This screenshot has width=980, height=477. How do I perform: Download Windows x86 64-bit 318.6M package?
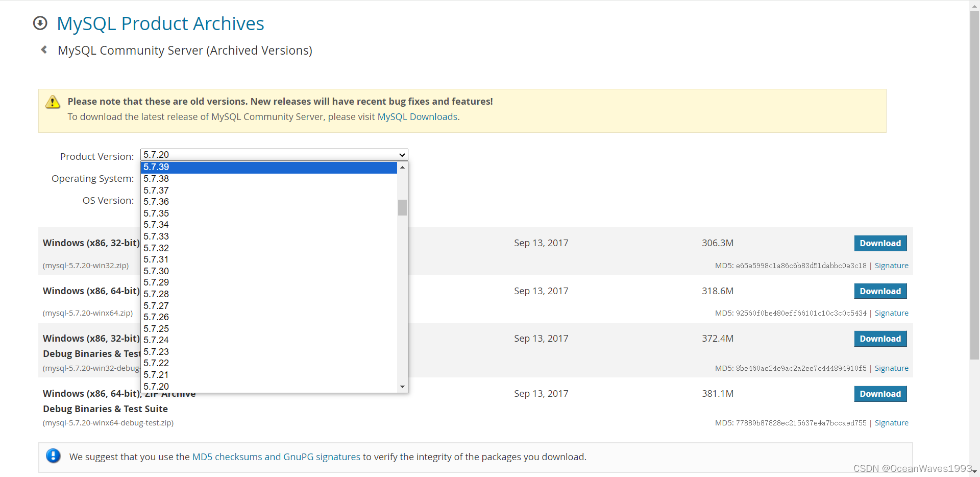(x=880, y=291)
